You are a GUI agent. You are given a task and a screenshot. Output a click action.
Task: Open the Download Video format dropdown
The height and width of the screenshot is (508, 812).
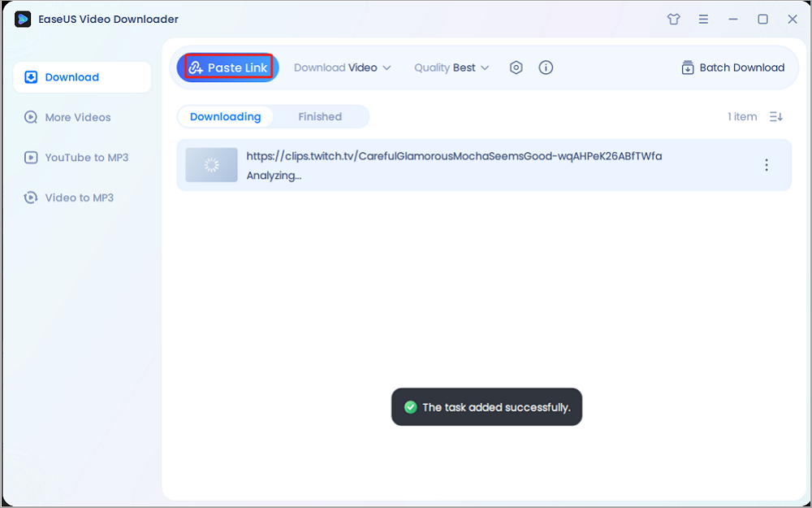(x=343, y=67)
